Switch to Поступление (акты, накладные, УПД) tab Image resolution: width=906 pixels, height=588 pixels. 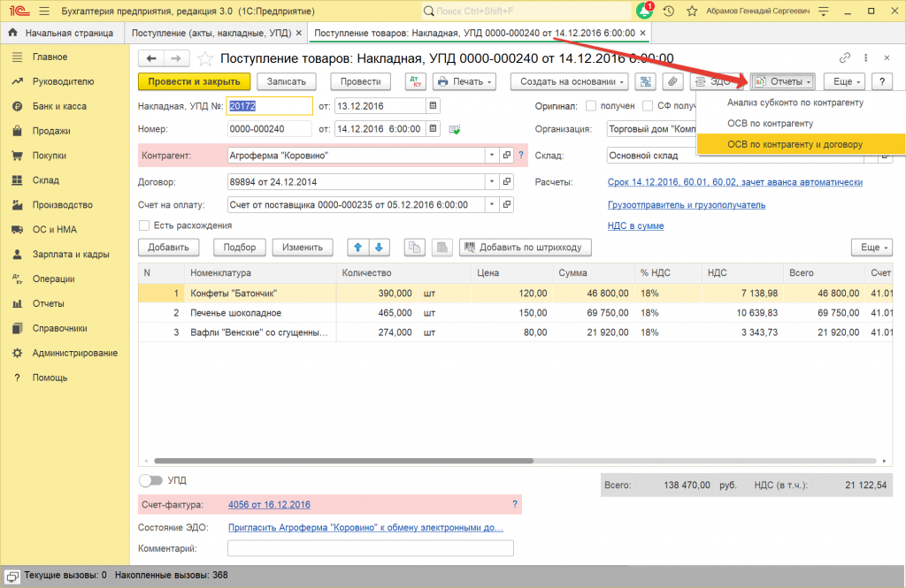click(x=211, y=33)
